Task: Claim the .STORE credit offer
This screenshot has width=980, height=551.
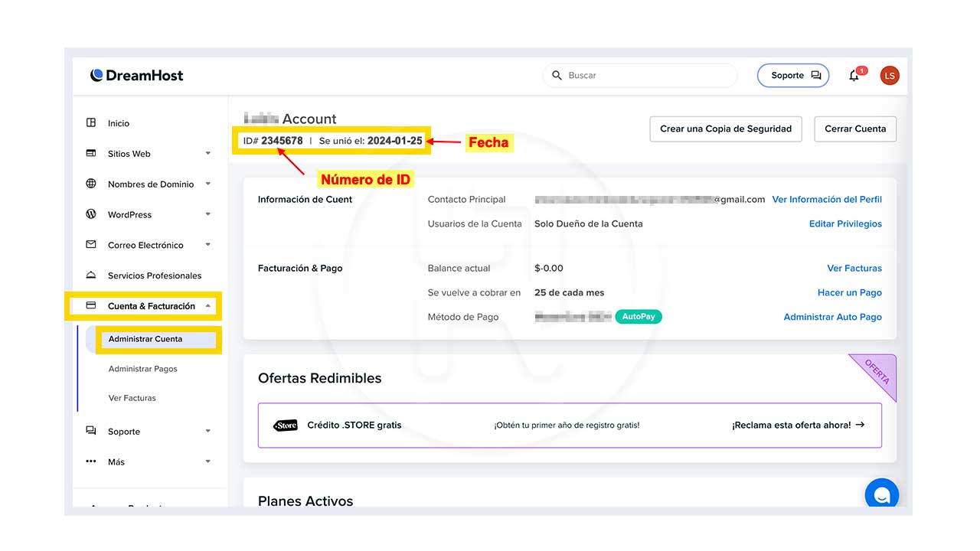Action: coord(798,425)
